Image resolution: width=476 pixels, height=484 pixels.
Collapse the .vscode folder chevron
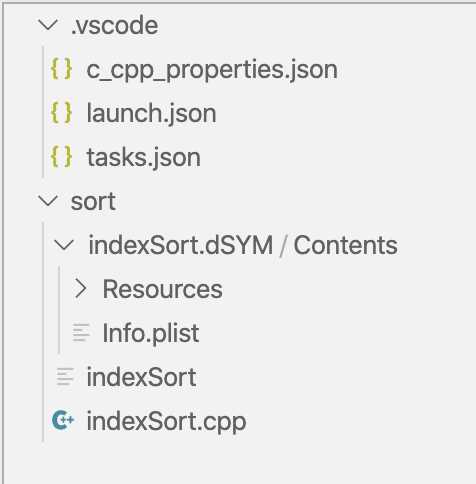48,25
